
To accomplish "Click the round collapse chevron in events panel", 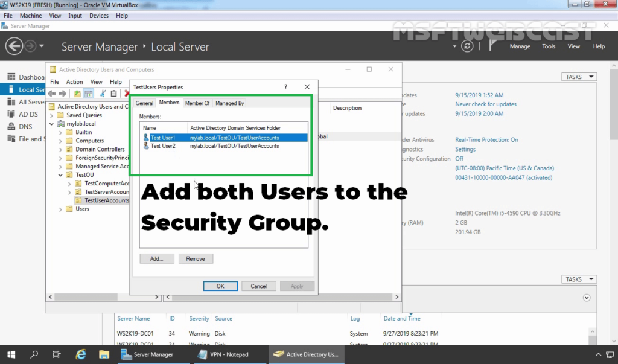I will 587,298.
